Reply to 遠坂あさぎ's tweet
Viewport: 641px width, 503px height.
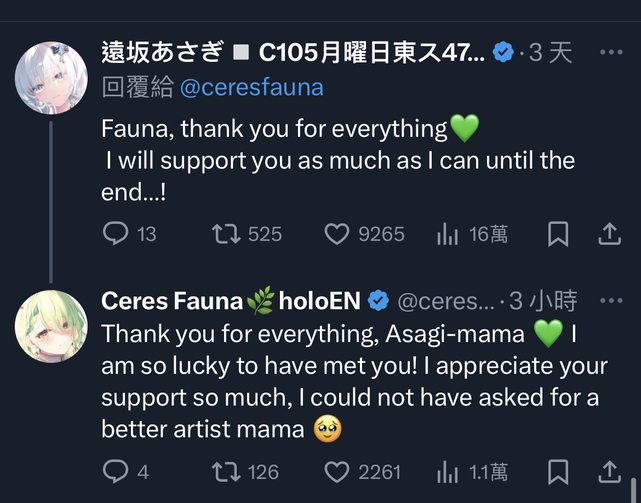point(117,234)
